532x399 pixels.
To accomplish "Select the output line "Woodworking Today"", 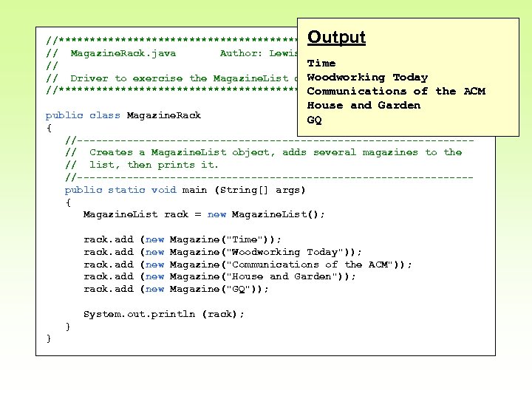I will (367, 78).
